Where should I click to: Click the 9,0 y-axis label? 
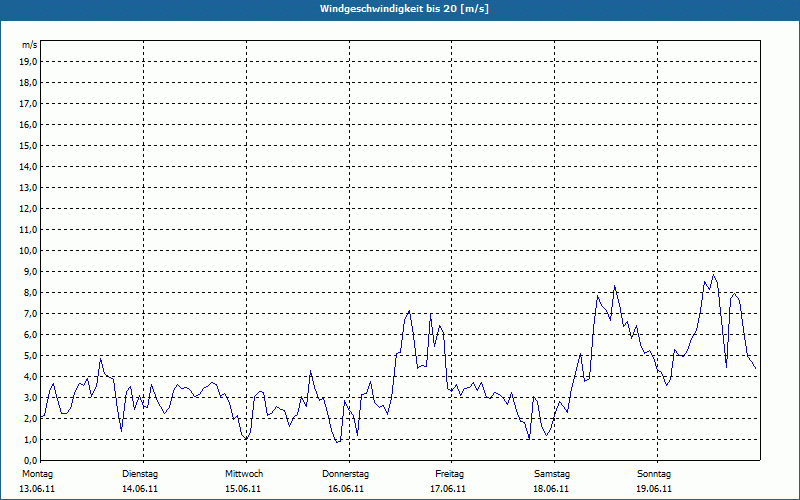[x=30, y=271]
